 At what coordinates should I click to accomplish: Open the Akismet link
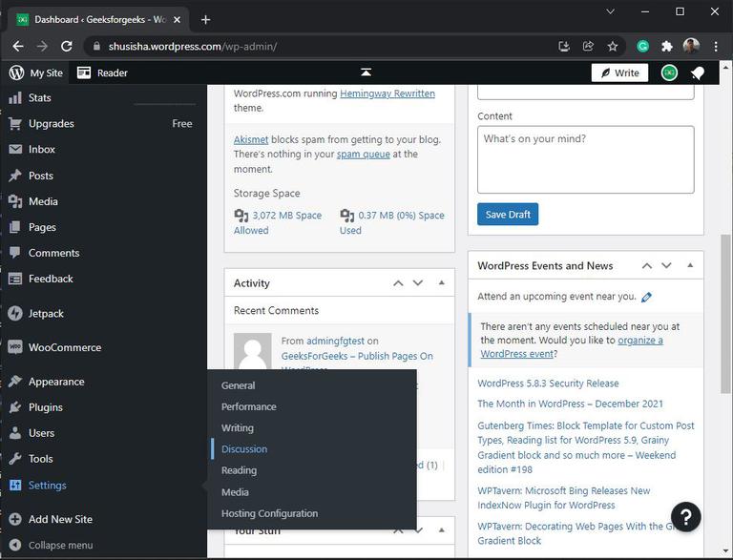(x=251, y=139)
